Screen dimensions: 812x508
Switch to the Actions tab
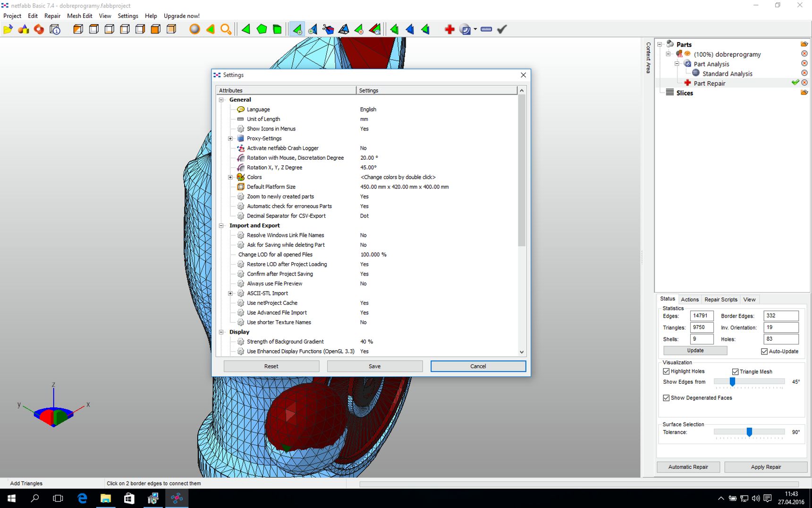pos(690,300)
